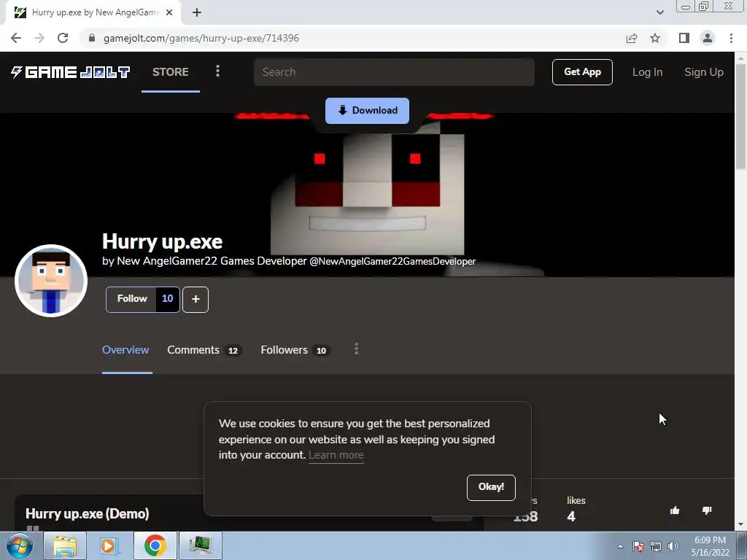The image size is (747, 560).
Task: Close the Hurry up.exe browser tab
Action: coord(169,13)
